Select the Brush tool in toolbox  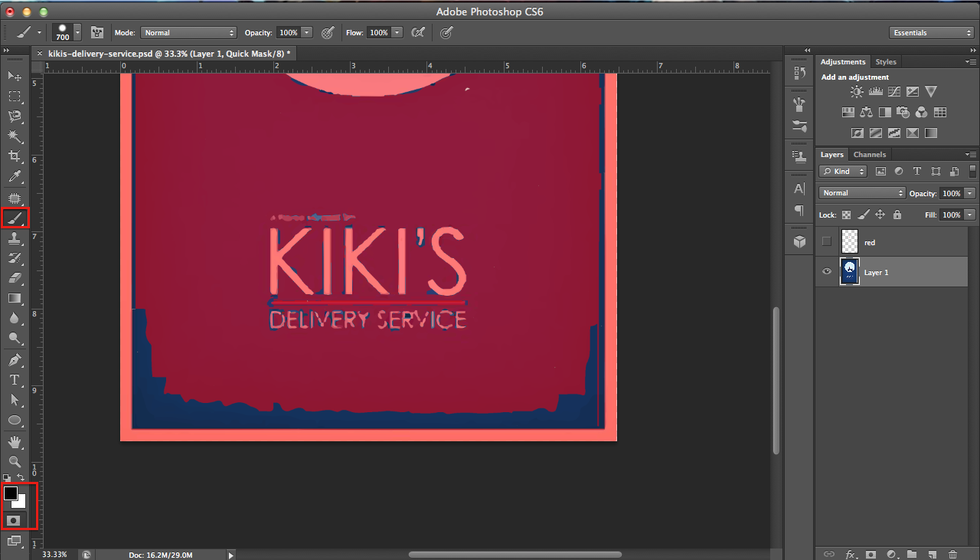pos(15,218)
